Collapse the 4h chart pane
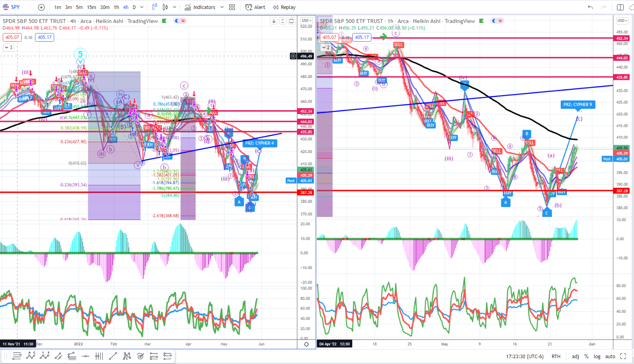Viewport: 634px width, 364px height. (x=283, y=21)
